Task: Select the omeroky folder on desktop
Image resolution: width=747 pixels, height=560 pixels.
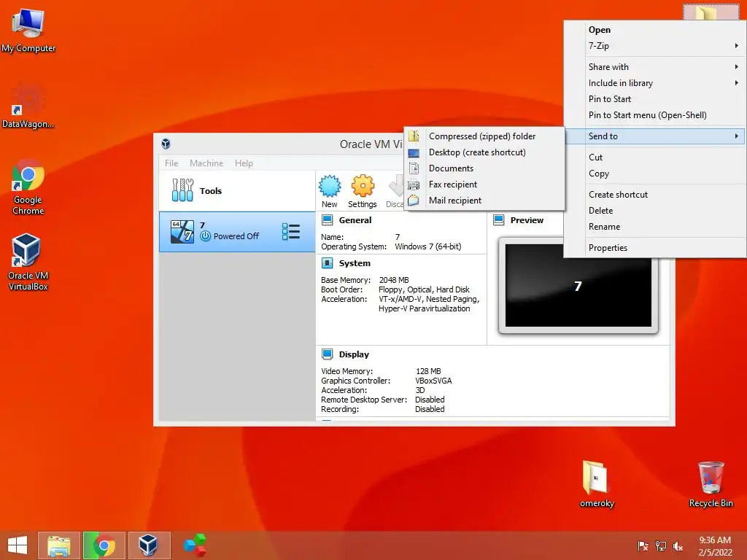Action: (597, 484)
